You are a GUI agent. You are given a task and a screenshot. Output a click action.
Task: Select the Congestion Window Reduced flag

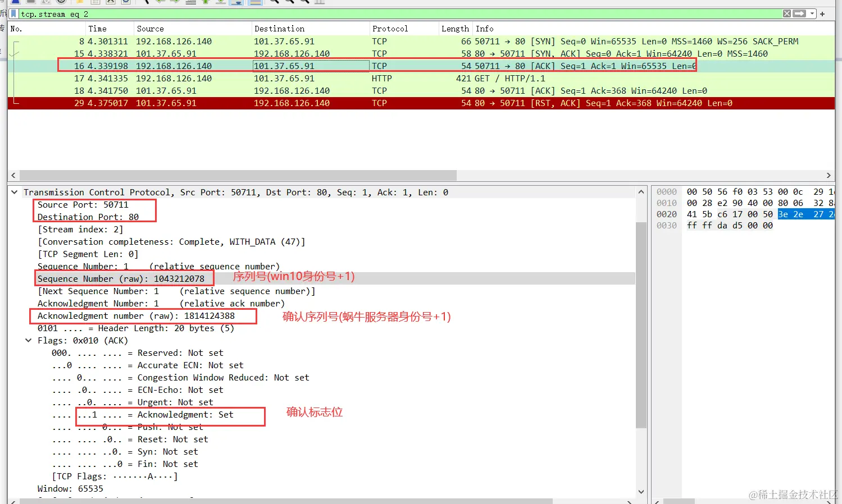[x=180, y=378]
